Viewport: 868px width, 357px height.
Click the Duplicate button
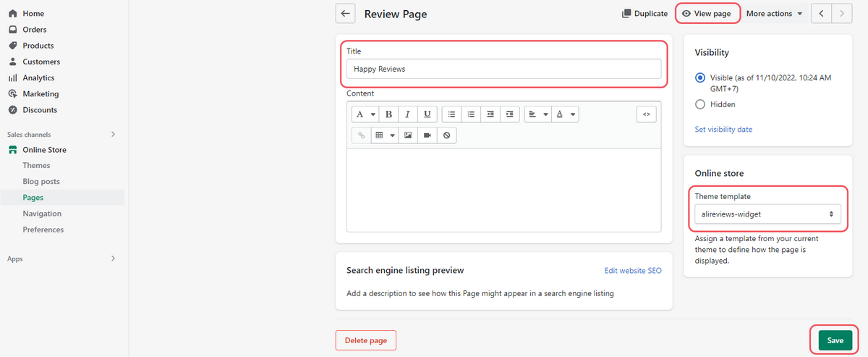pos(644,14)
